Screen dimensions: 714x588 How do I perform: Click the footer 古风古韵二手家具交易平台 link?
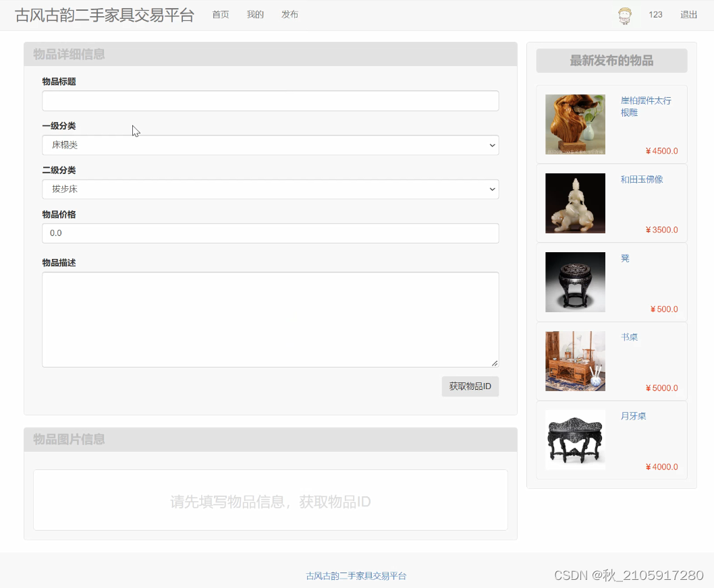[356, 576]
